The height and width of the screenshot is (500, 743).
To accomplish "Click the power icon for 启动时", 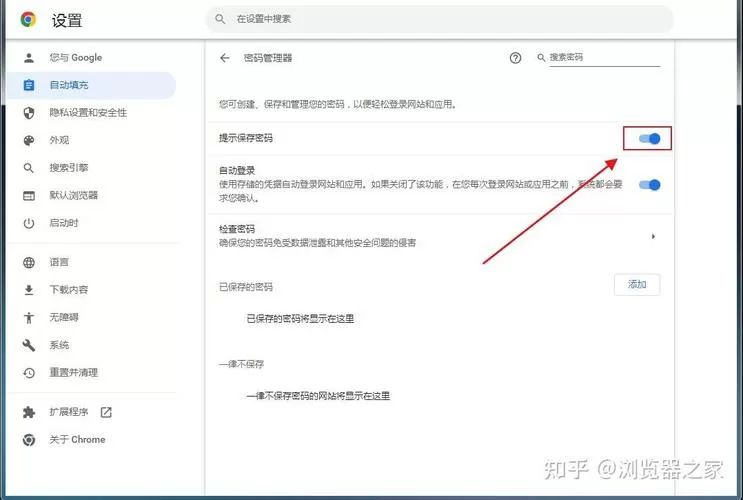I will [x=29, y=223].
